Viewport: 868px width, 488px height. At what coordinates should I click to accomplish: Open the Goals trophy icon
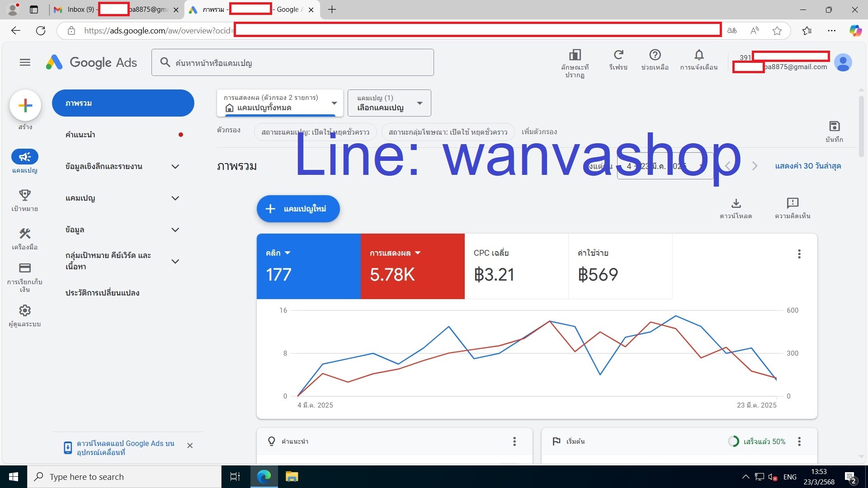point(25,195)
